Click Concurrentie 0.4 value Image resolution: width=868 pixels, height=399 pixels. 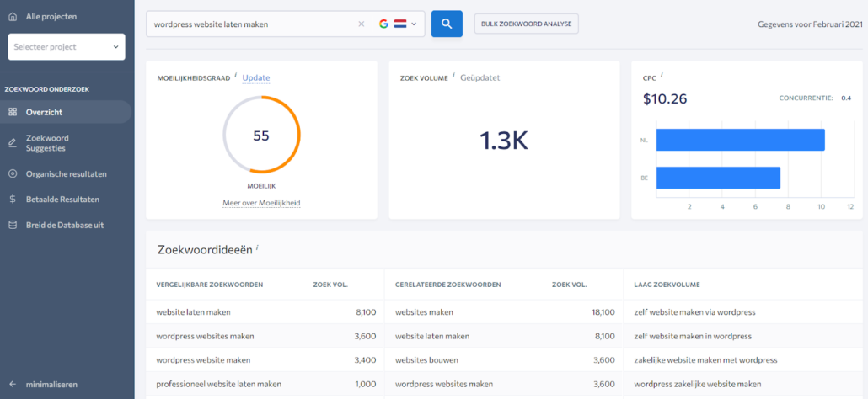[846, 98]
